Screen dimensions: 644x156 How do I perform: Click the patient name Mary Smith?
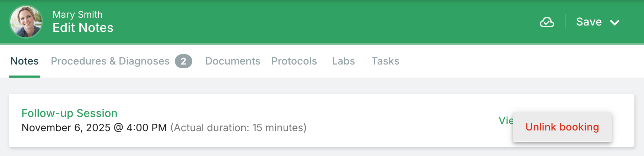pyautogui.click(x=77, y=15)
